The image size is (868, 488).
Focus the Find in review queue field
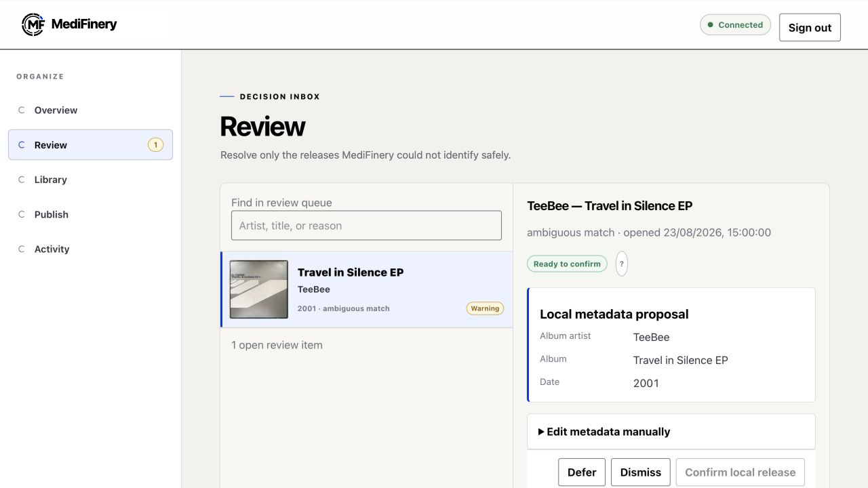pos(366,226)
